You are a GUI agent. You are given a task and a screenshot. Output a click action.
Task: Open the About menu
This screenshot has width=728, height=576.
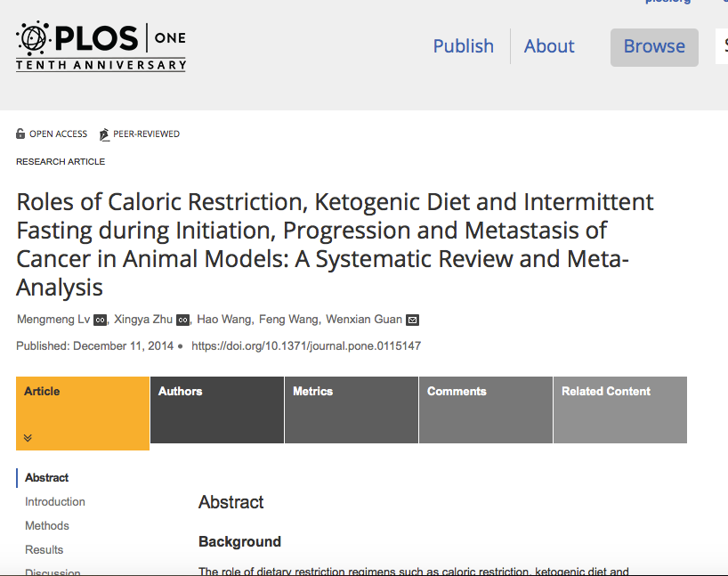[x=549, y=46]
